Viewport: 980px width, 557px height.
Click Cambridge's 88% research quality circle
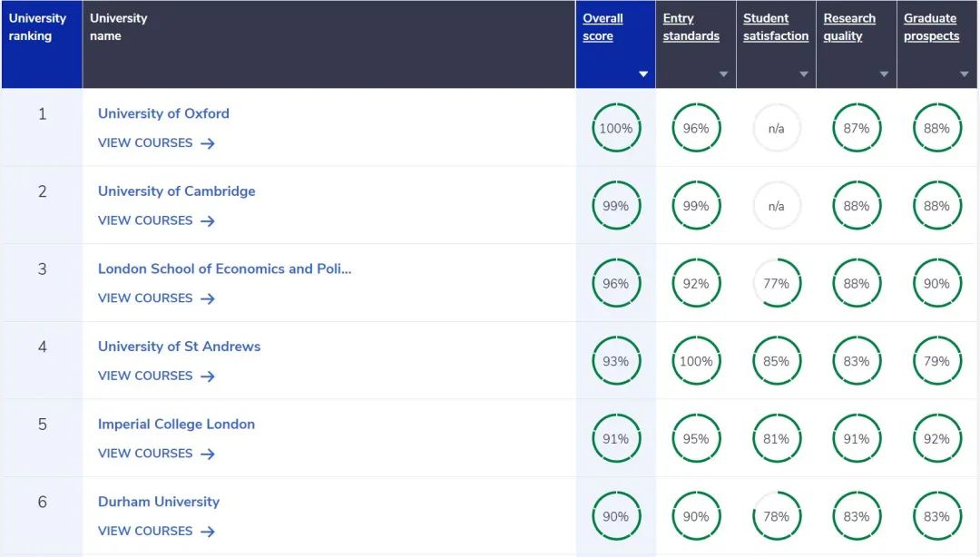(857, 205)
